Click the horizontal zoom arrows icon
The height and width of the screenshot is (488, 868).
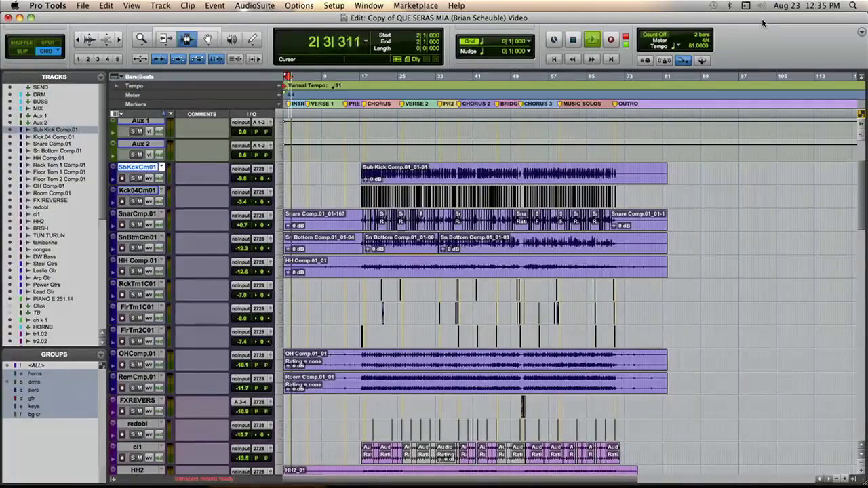pos(140,59)
